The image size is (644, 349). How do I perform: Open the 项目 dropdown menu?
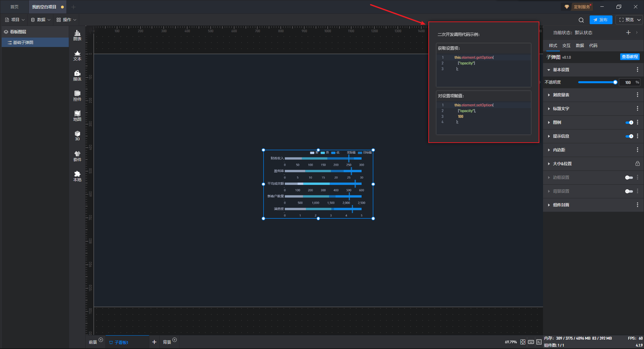pyautogui.click(x=15, y=20)
